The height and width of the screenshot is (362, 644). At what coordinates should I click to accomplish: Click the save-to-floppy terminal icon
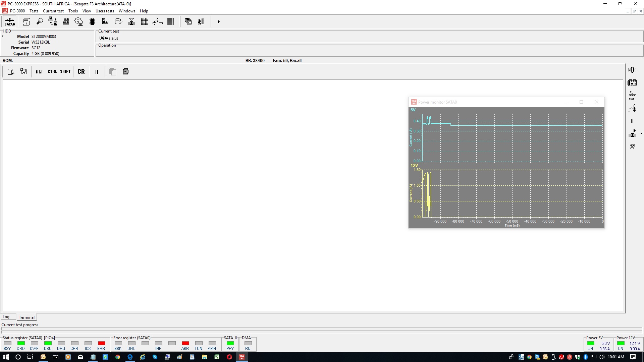click(23, 71)
